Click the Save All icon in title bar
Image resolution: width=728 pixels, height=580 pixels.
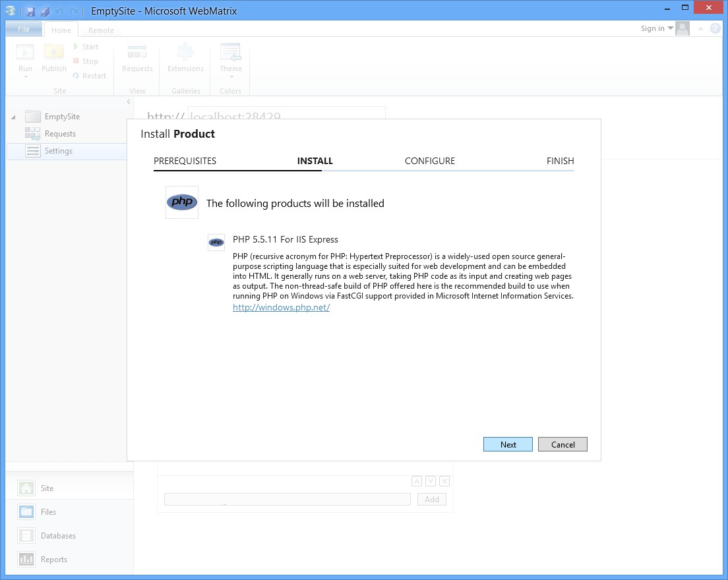[45, 11]
